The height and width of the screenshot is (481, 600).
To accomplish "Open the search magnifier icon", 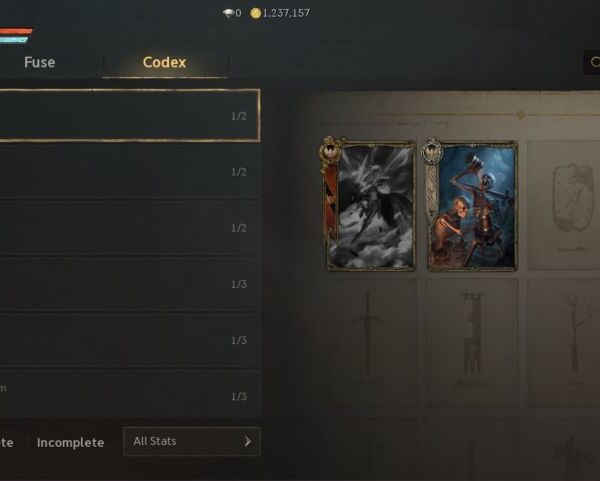I will [595, 62].
